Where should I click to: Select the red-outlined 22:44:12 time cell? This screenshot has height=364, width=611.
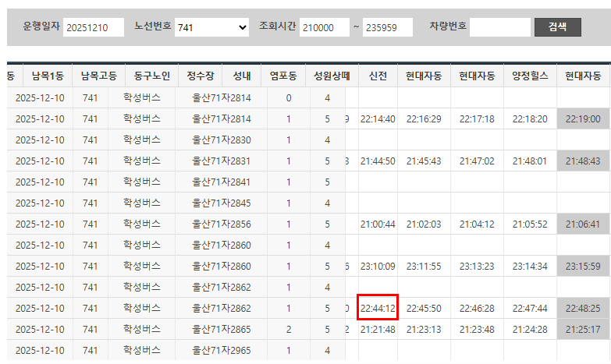point(378,308)
